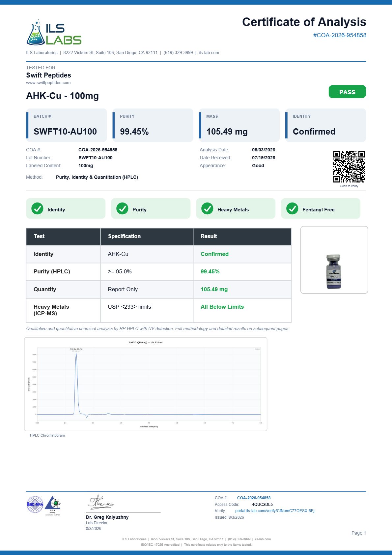Click the Heavy Metals checkmark icon
Screen dimensions: 392x555
[207, 208]
